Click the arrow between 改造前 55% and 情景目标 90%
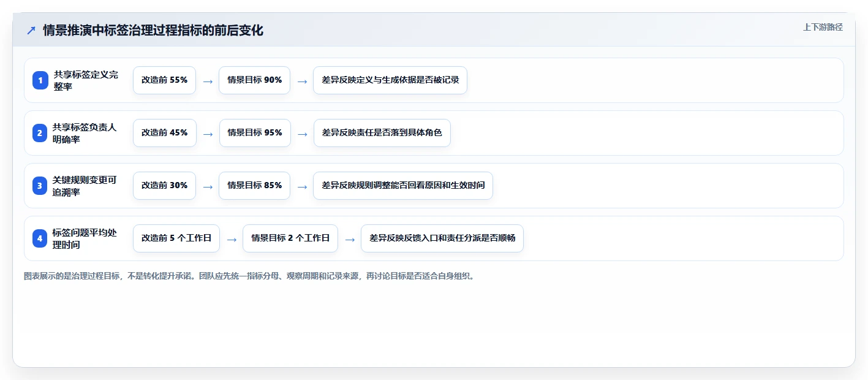This screenshot has width=868, height=380. [208, 81]
